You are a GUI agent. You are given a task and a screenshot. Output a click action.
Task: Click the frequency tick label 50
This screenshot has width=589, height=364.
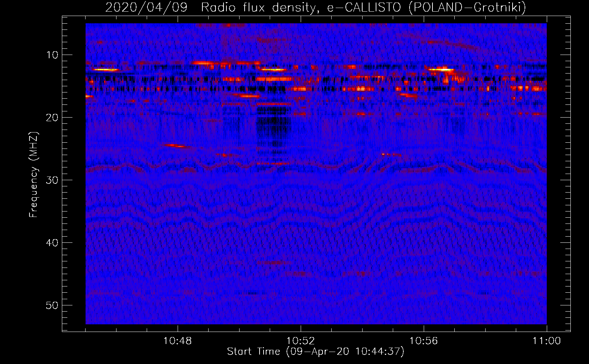(x=52, y=305)
